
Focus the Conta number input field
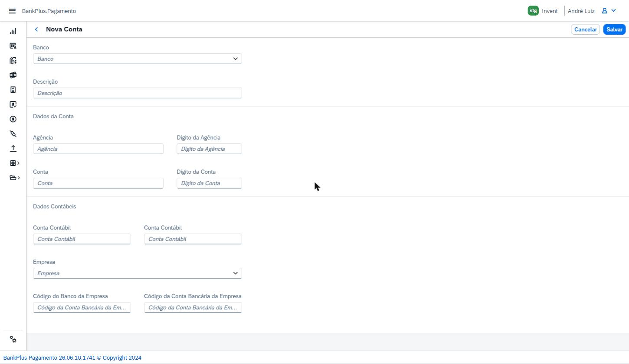click(98, 183)
